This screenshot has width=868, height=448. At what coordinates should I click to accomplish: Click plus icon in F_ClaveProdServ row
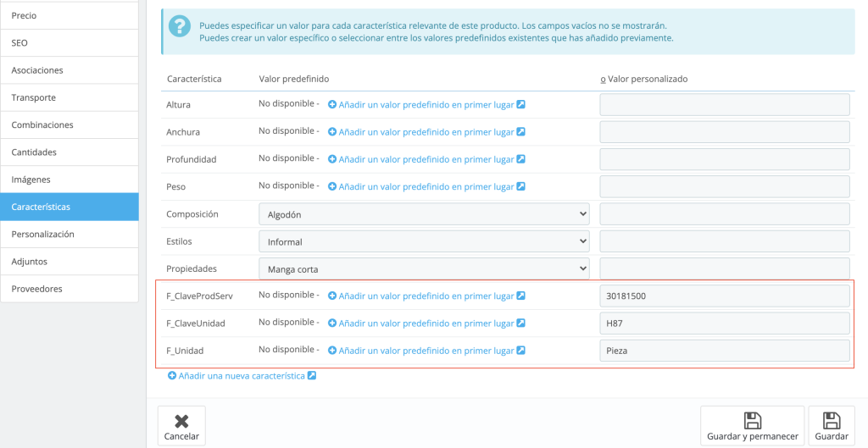[332, 296]
